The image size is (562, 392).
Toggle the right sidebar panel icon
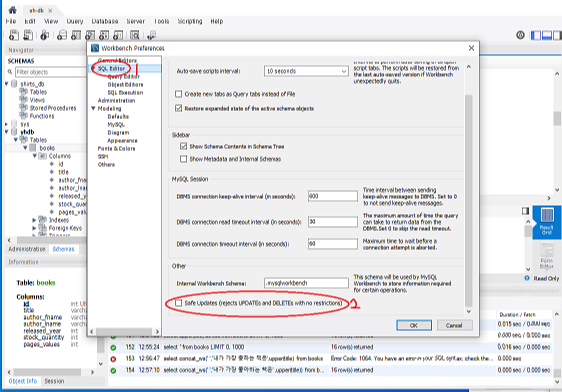557,35
